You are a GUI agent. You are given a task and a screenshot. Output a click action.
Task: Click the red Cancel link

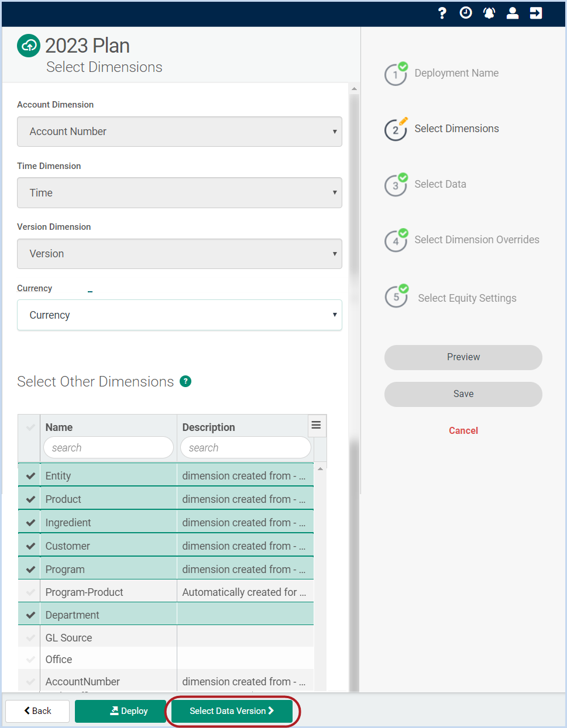(x=463, y=430)
